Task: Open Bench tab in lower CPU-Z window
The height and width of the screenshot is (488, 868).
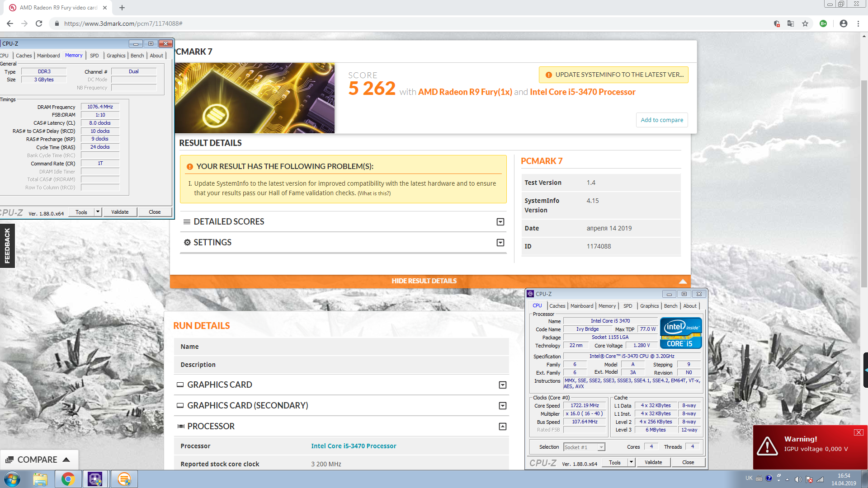Action: [x=671, y=306]
